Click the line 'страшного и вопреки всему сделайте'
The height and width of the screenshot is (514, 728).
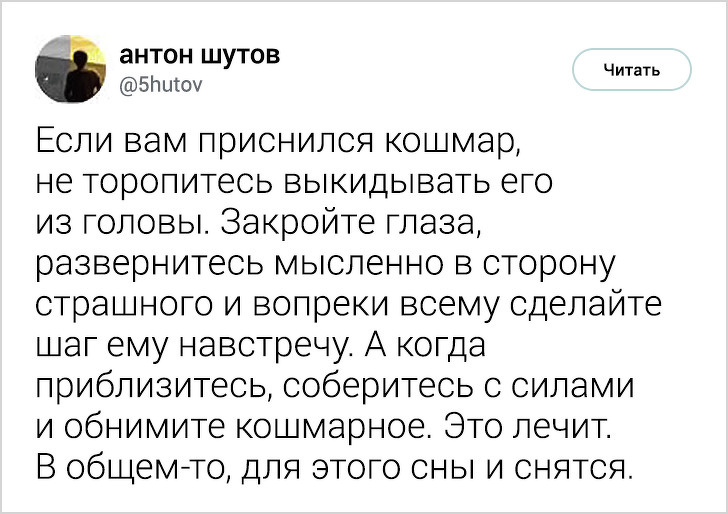pyautogui.click(x=347, y=308)
